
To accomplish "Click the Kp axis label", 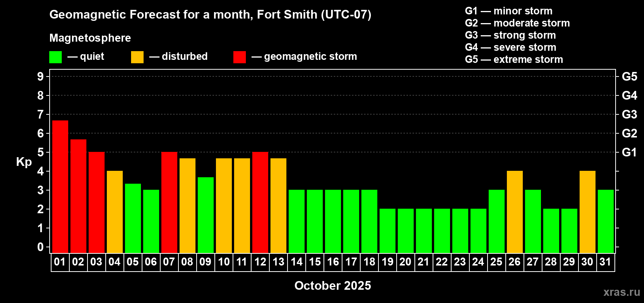I will (24, 162).
